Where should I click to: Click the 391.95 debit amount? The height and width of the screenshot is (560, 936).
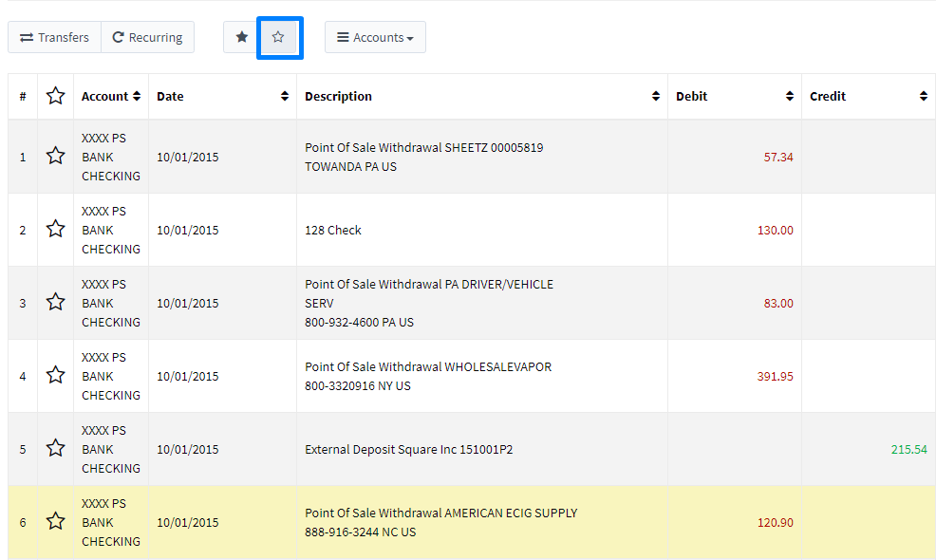click(775, 377)
